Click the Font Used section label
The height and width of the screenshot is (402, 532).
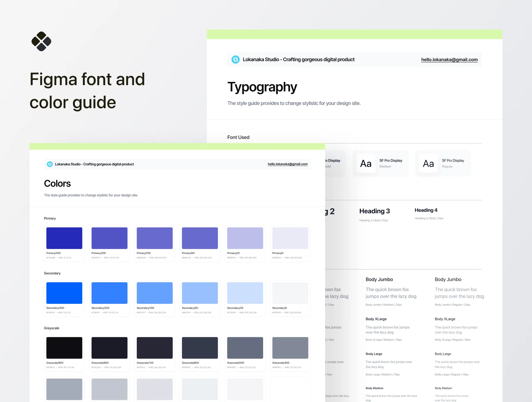point(238,137)
